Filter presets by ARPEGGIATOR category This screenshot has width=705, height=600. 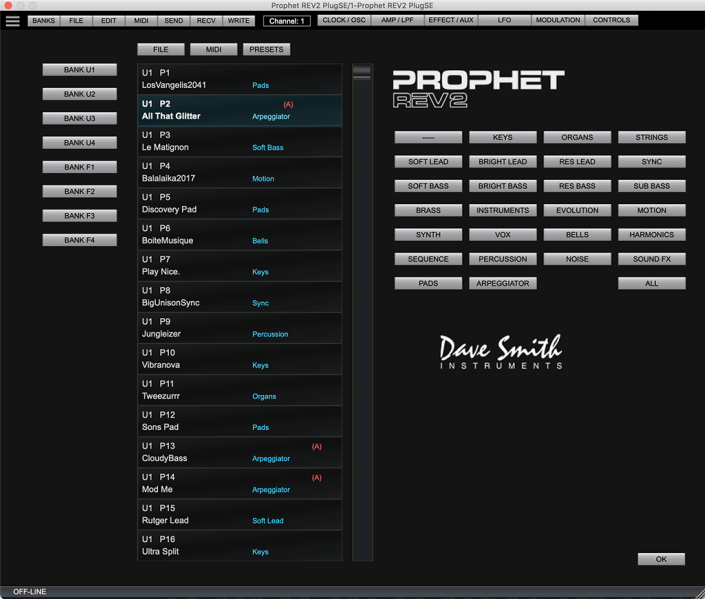[503, 283]
